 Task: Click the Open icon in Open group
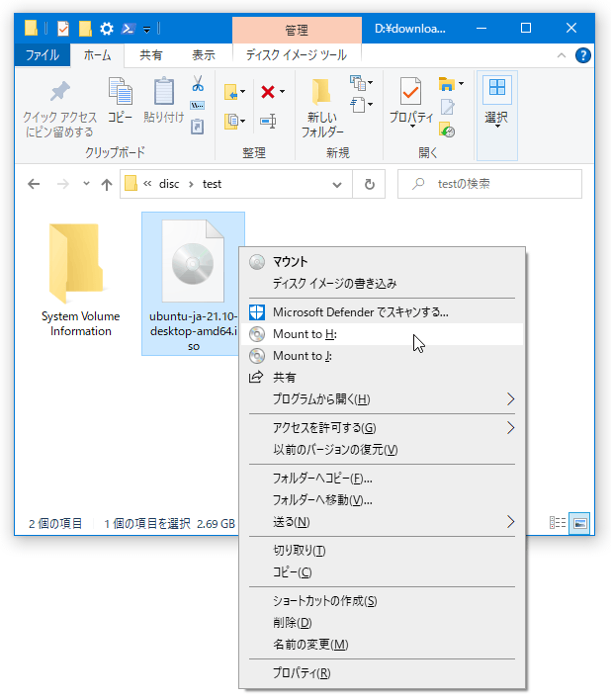point(446,83)
